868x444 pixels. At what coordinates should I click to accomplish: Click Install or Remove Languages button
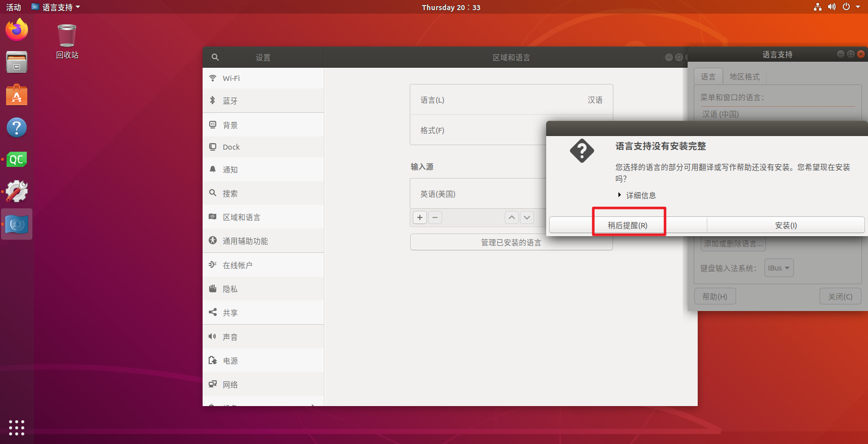733,244
